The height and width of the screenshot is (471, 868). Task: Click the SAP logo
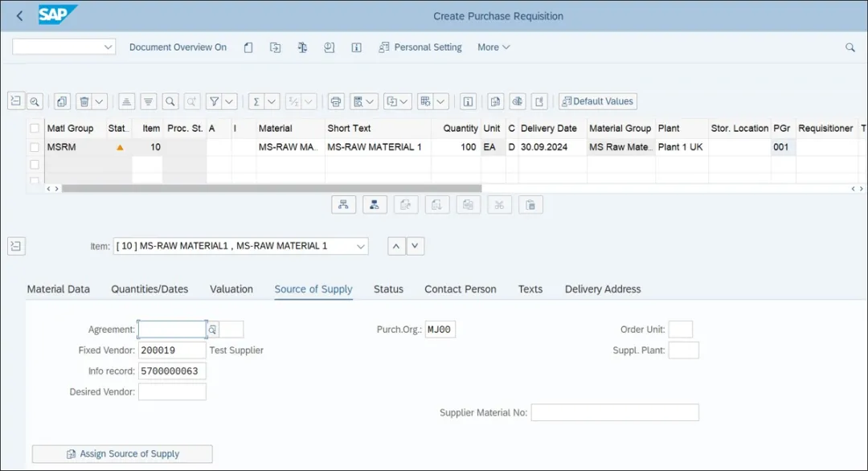click(x=57, y=15)
